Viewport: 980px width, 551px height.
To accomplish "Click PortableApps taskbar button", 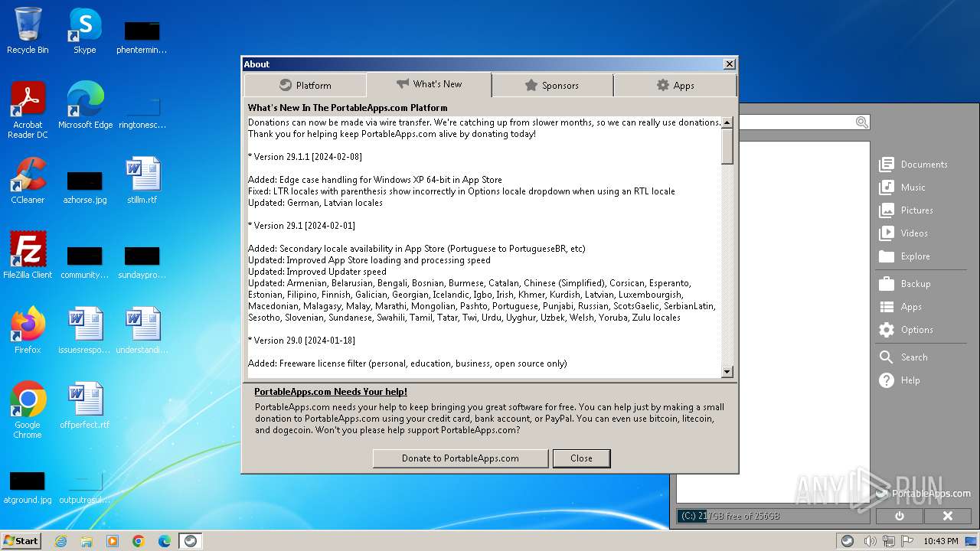I will click(x=191, y=541).
